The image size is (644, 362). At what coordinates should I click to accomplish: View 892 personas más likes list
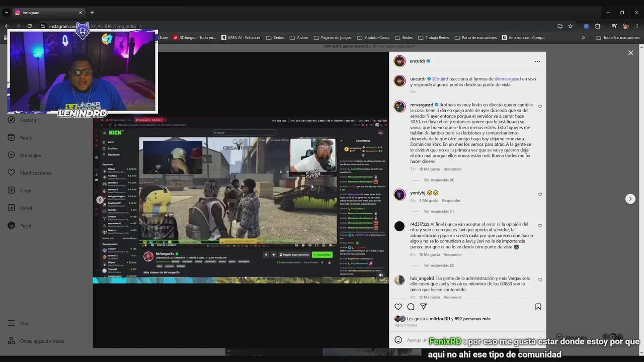pyautogui.click(x=472, y=319)
